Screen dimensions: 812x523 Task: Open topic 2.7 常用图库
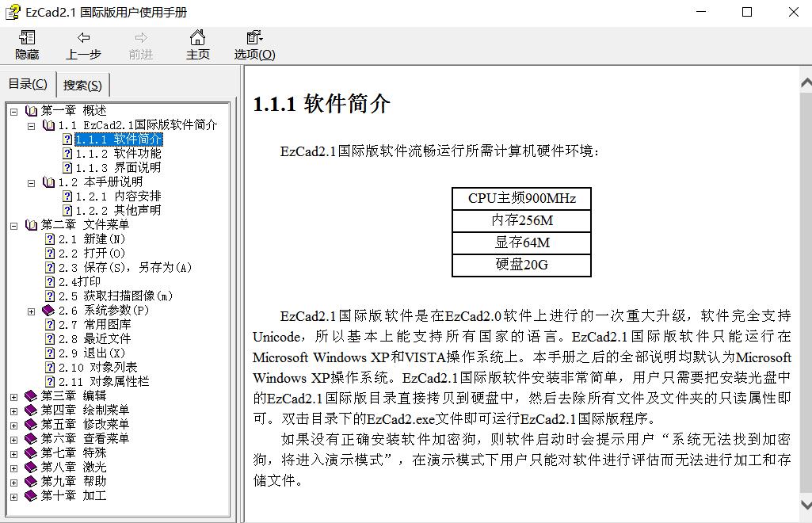[x=94, y=325]
